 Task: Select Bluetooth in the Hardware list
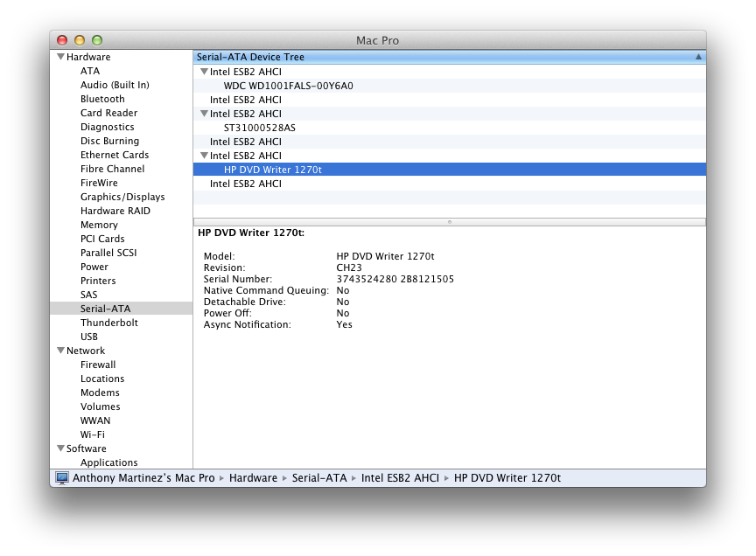coord(102,99)
